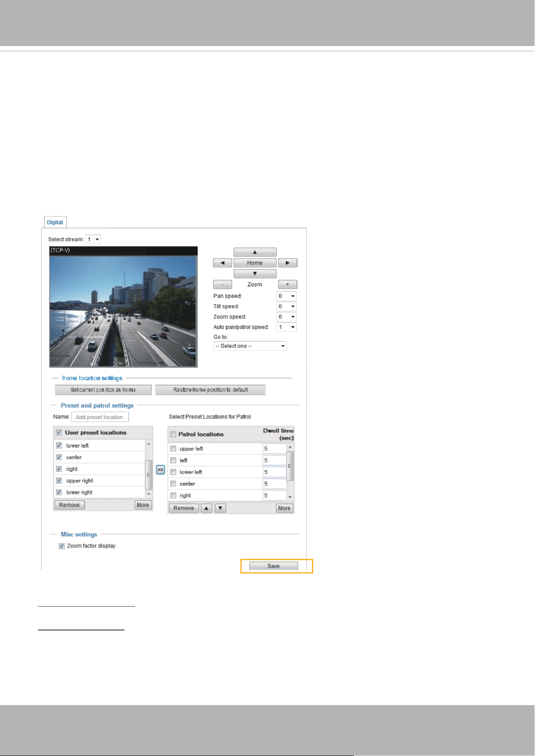This screenshot has width=535, height=756.
Task: Open Auto pan/patrol speed dropdown
Action: click(286, 327)
